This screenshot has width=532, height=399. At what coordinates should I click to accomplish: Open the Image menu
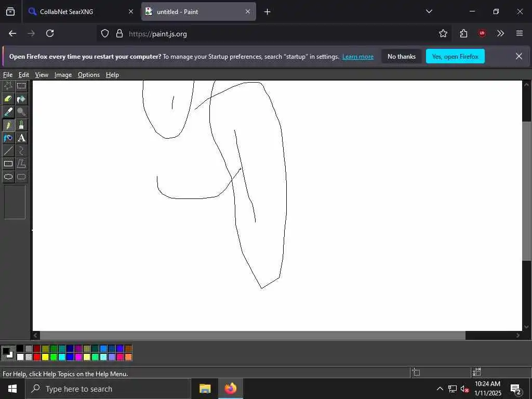(63, 75)
